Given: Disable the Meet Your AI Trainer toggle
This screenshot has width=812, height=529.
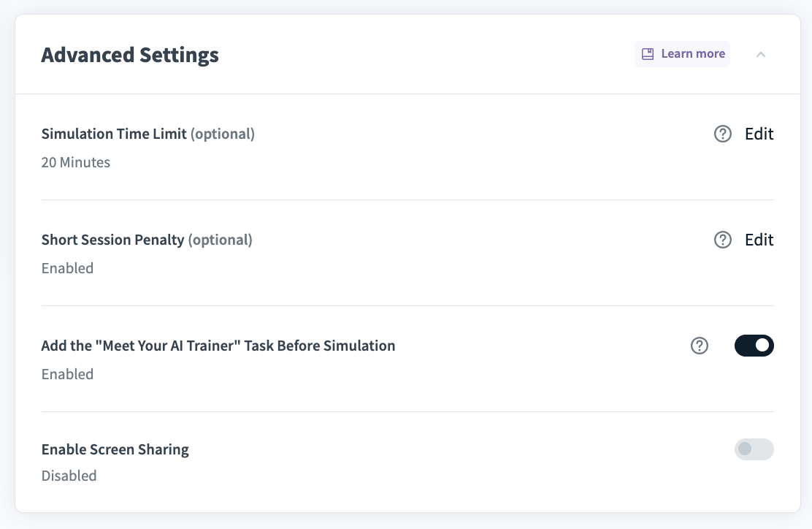Looking at the screenshot, I should pyautogui.click(x=754, y=346).
